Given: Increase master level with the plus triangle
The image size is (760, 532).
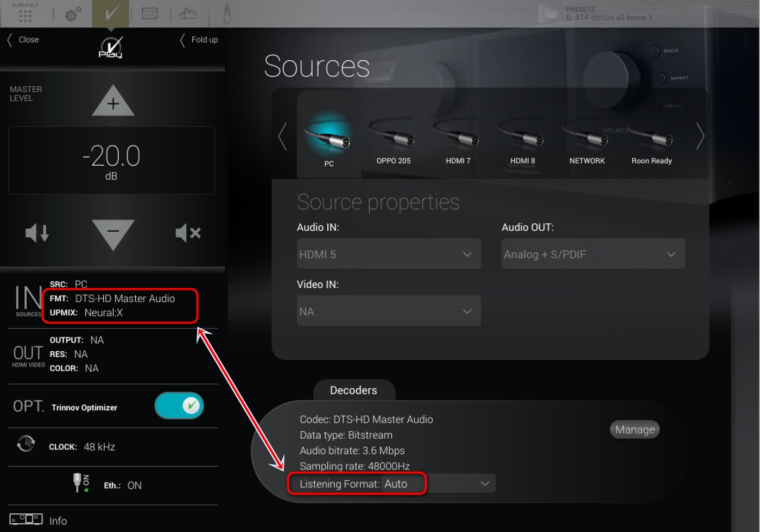Looking at the screenshot, I should pyautogui.click(x=113, y=101).
